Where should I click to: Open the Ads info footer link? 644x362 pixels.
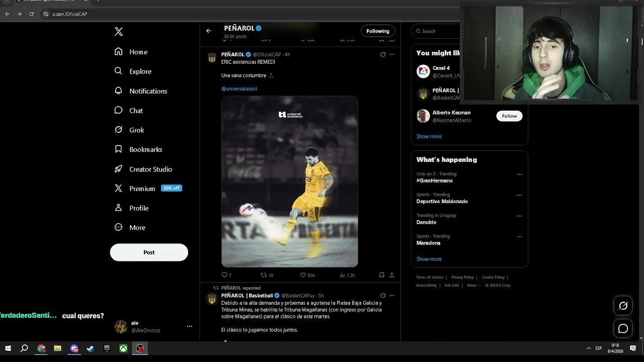pyautogui.click(x=452, y=285)
